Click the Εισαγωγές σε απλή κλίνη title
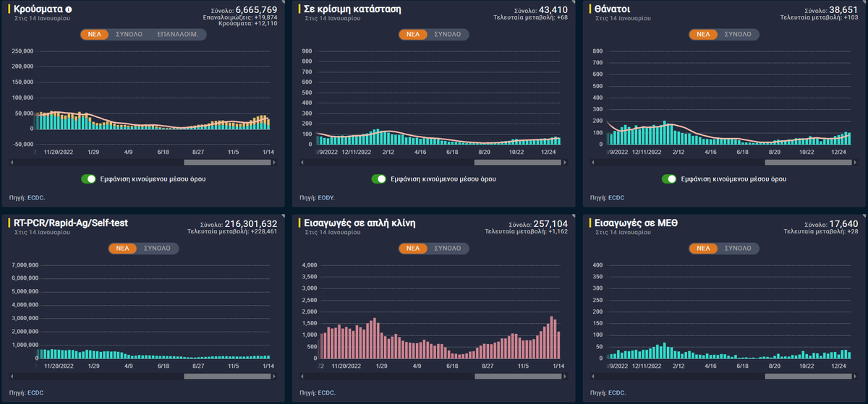 pyautogui.click(x=359, y=223)
